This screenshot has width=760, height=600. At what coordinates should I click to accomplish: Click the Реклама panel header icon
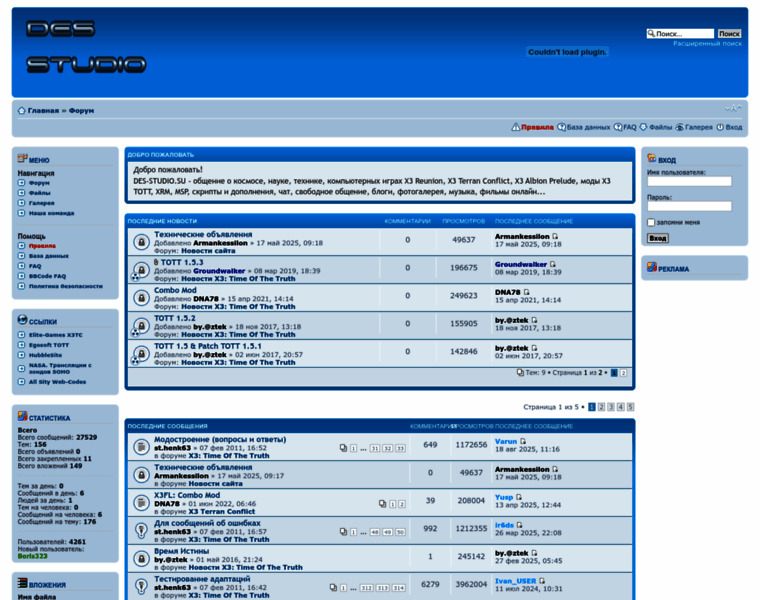pyautogui.click(x=651, y=267)
